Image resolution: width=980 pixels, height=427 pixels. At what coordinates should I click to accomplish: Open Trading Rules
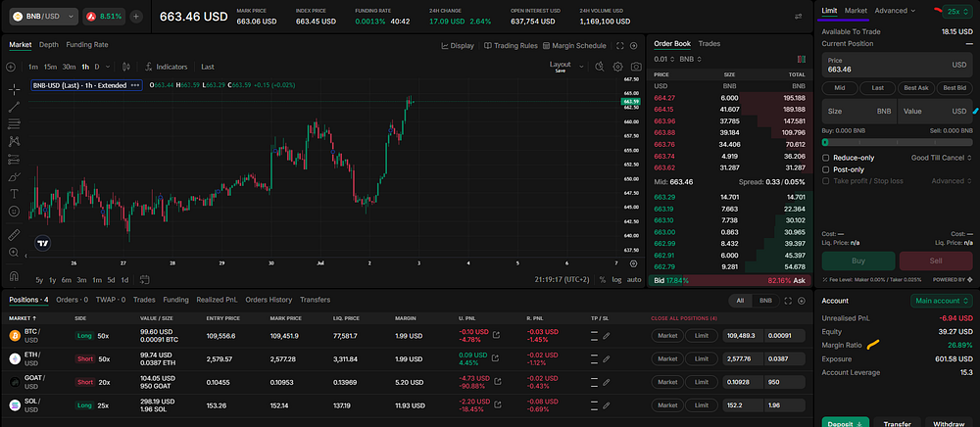pyautogui.click(x=512, y=46)
